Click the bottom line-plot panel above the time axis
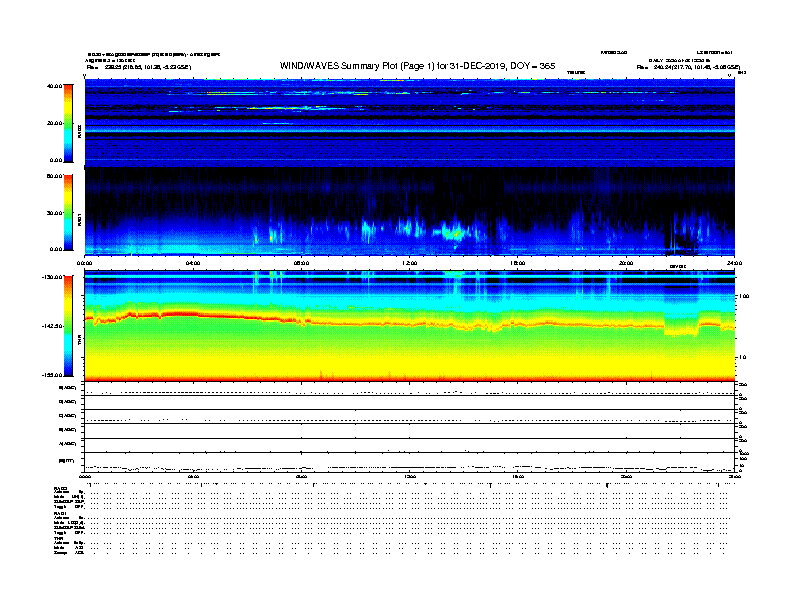 pos(410,463)
